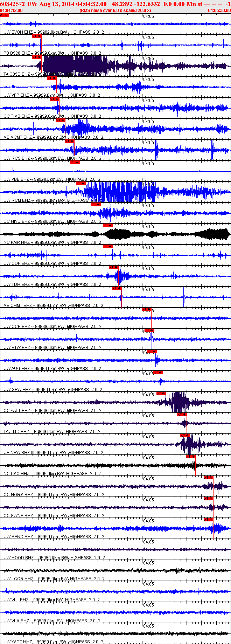The width and height of the screenshot is (231, 644).
Task: Select the 'CC HIYU EHZ' channel label
Action: pyautogui.click(x=16, y=221)
